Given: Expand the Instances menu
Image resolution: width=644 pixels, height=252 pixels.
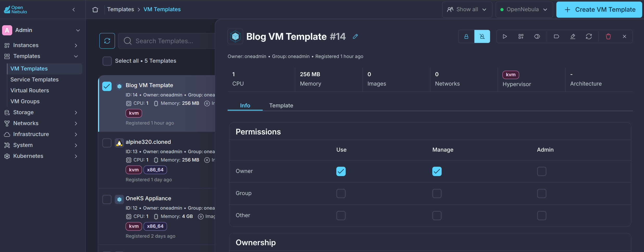Looking at the screenshot, I should 41,45.
